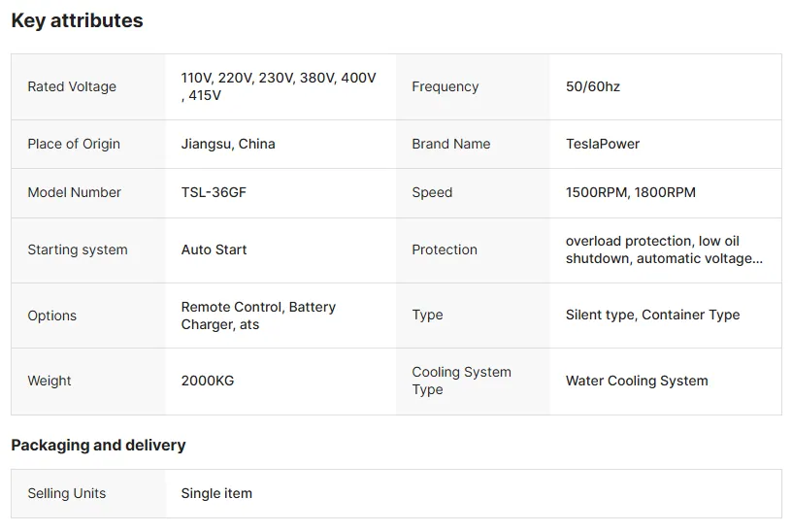Image resolution: width=792 pixels, height=532 pixels.
Task: Click the Cooling System Type label
Action: tap(461, 381)
